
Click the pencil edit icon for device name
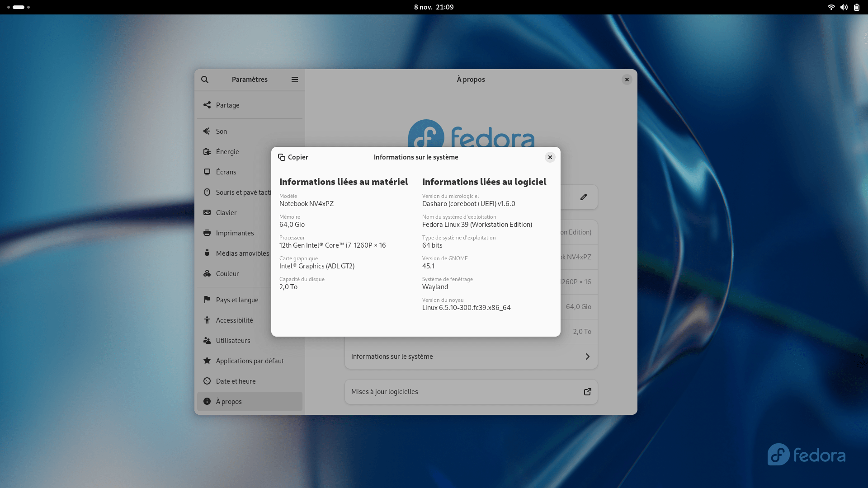click(x=584, y=197)
